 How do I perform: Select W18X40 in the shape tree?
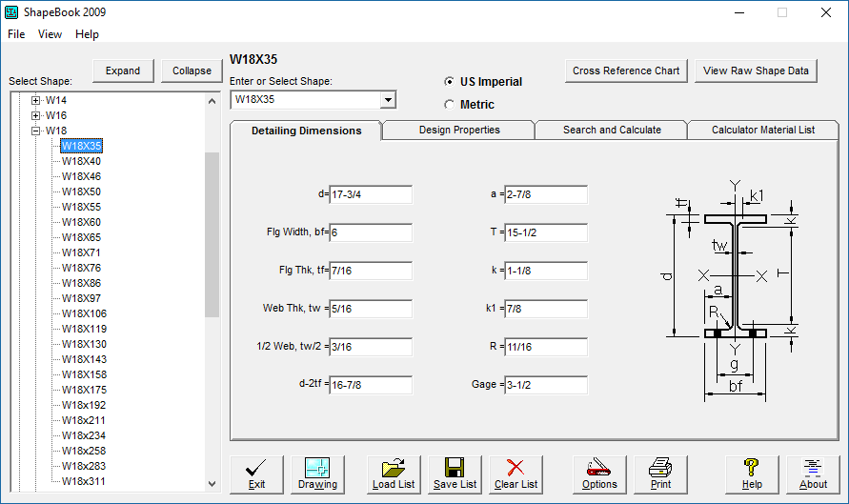coord(81,161)
